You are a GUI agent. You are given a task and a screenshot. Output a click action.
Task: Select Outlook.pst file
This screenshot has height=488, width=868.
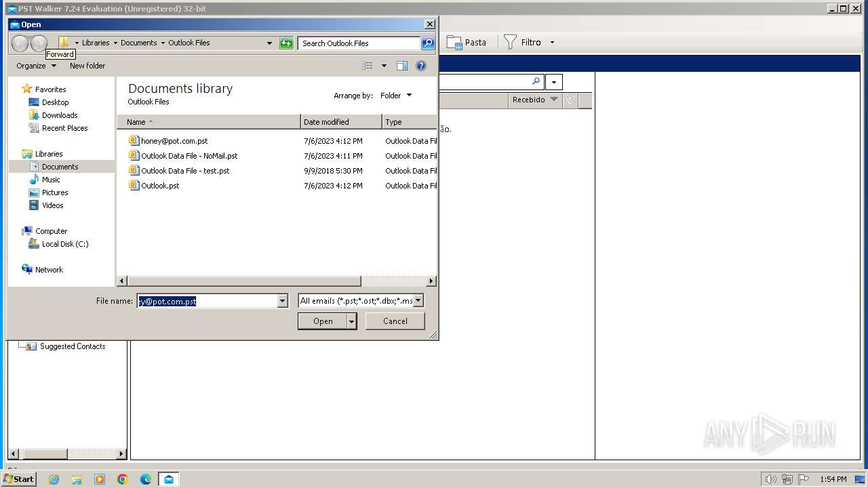pyautogui.click(x=154, y=186)
